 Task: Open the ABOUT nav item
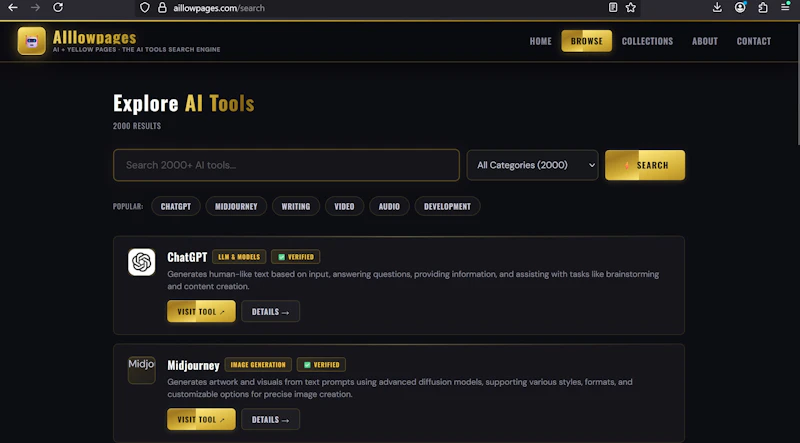point(705,41)
